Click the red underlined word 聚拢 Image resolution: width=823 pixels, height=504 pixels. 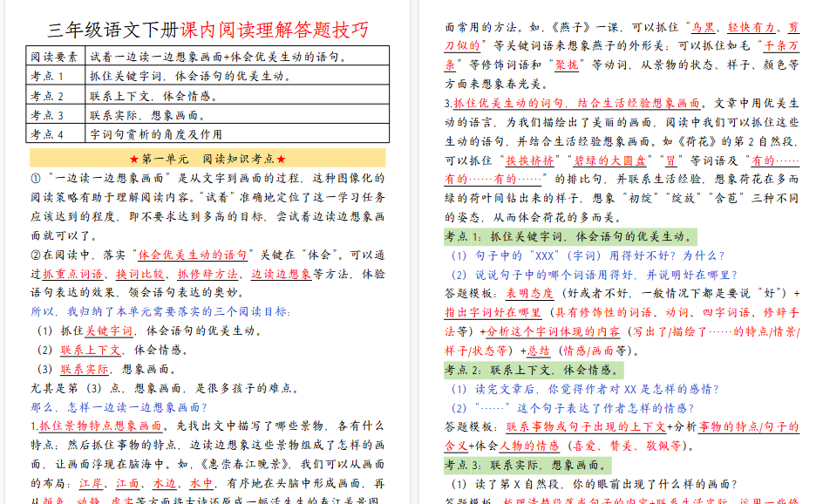[x=567, y=65]
